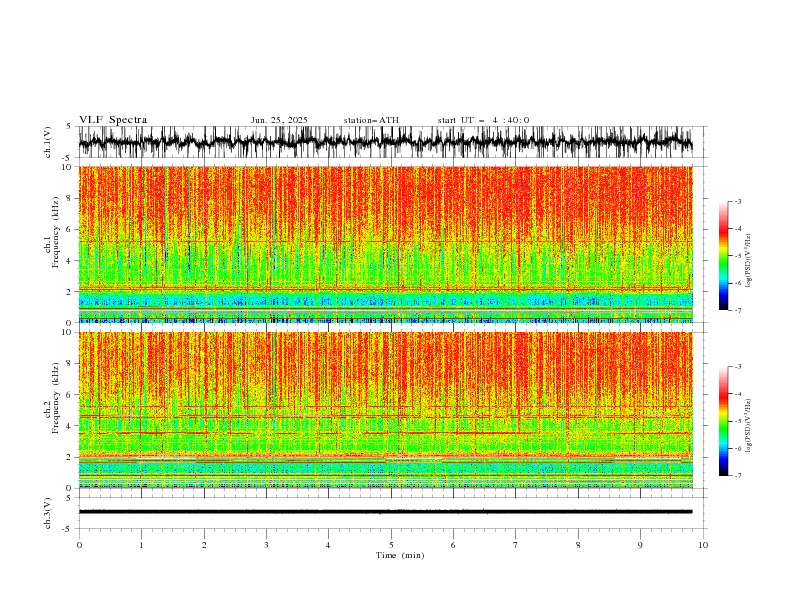Click the date 'Jun. 25, 2025'
792x612 pixels.
pos(279,120)
